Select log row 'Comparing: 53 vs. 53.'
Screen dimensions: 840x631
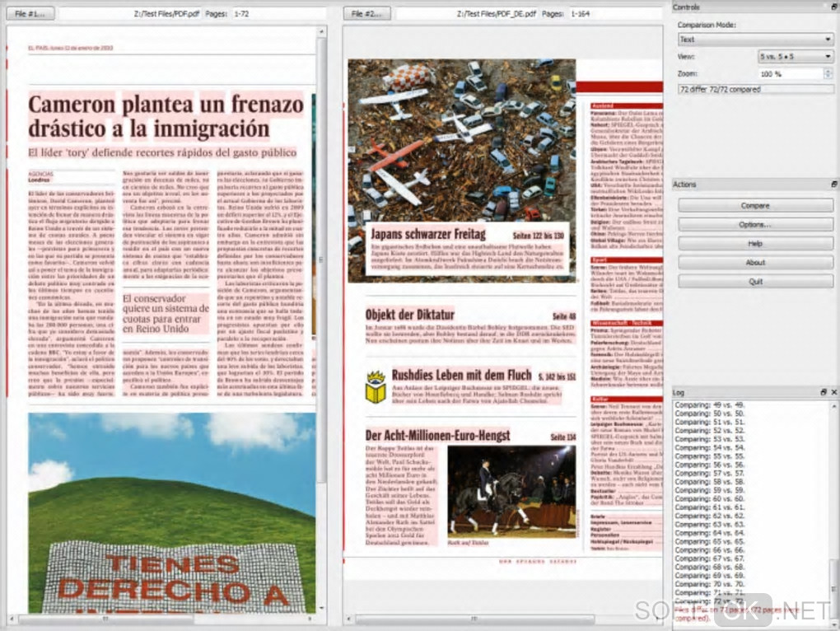coord(709,439)
